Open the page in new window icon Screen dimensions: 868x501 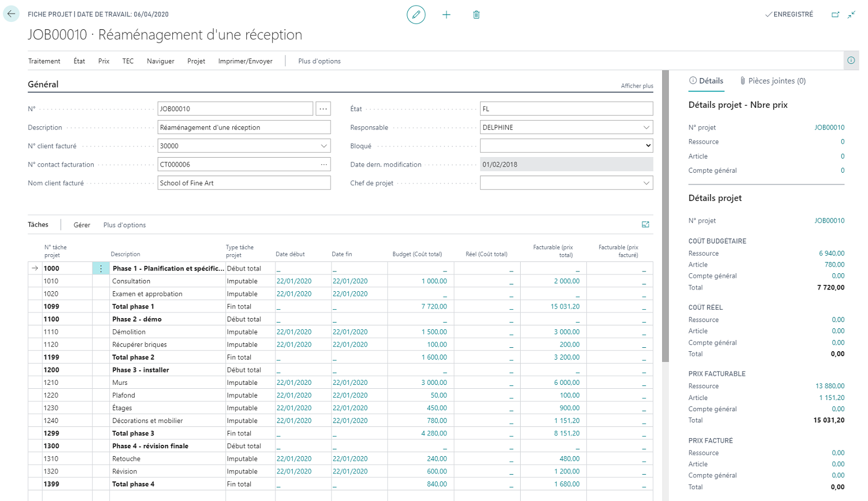(835, 15)
